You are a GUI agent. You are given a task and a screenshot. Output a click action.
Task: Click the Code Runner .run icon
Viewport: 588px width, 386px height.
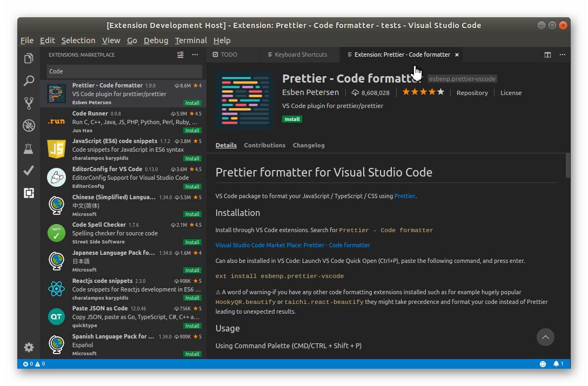[56, 121]
